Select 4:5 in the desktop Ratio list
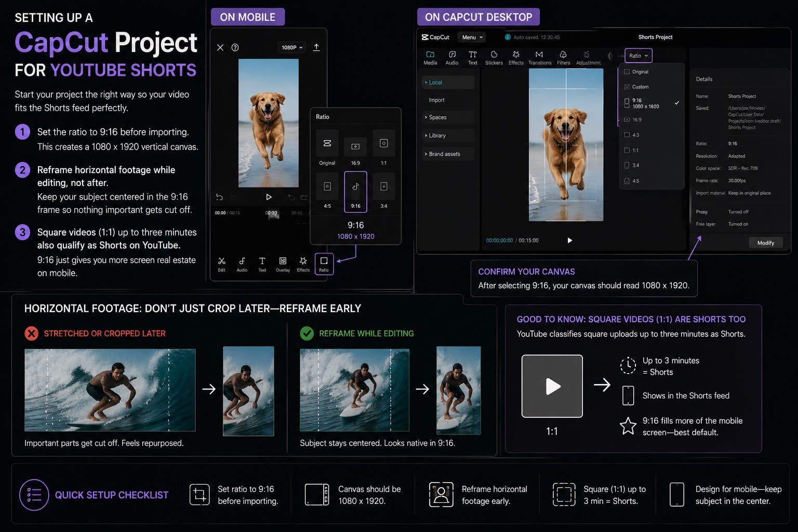Screen dimensions: 798x532 651,181
